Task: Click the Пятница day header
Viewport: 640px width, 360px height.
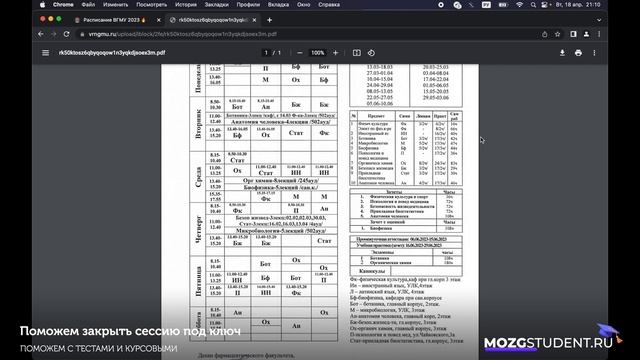Action: click(x=198, y=281)
